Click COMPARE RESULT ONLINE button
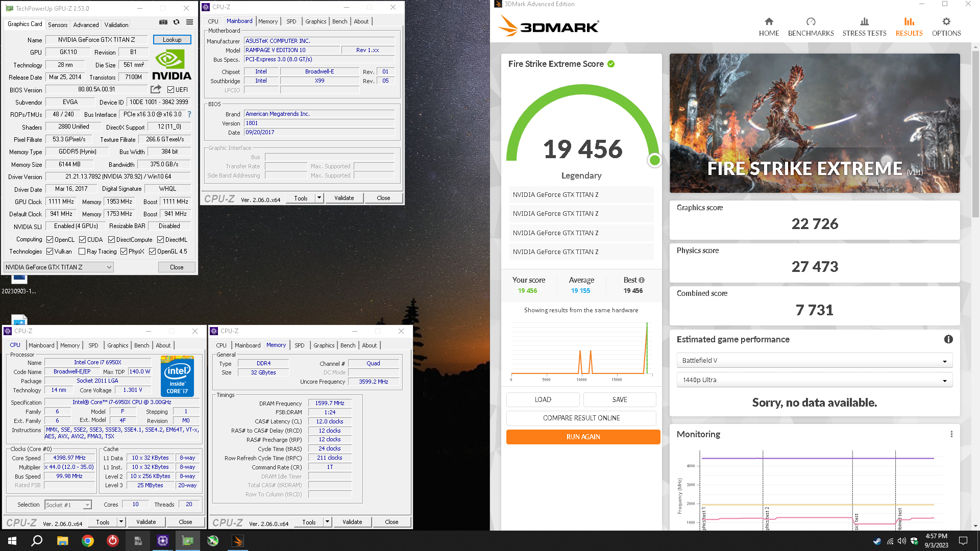Image resolution: width=980 pixels, height=551 pixels. (581, 418)
